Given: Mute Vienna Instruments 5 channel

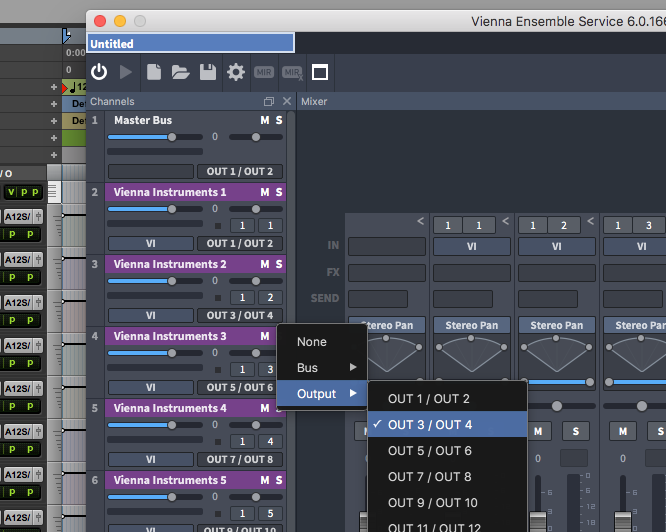Looking at the screenshot, I should (x=265, y=480).
